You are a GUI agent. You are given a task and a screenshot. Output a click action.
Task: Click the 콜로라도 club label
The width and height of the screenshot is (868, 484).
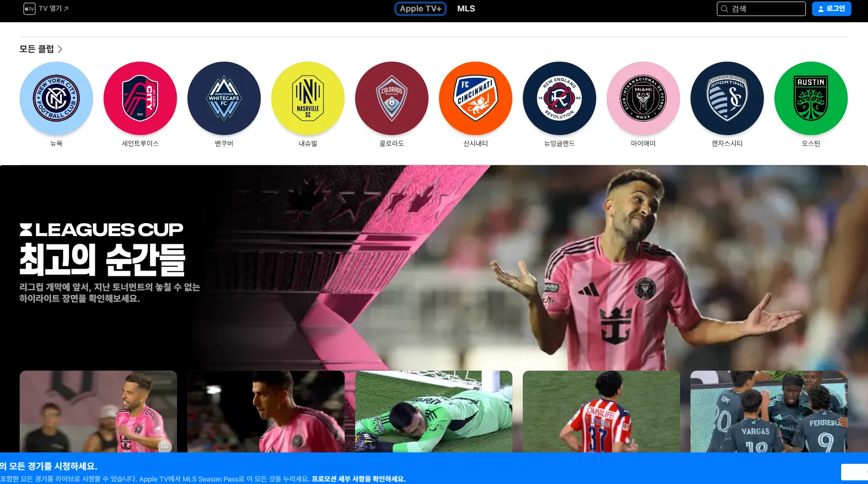[x=392, y=143]
